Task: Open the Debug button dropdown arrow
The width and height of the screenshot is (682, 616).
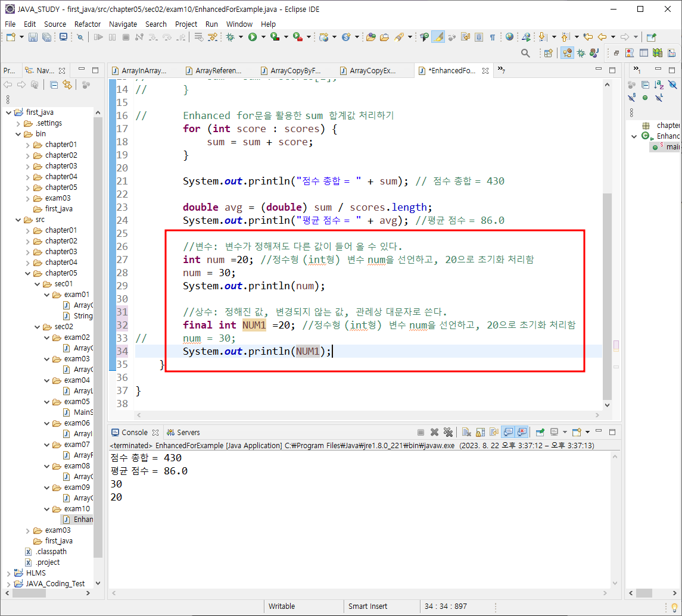Action: point(241,37)
